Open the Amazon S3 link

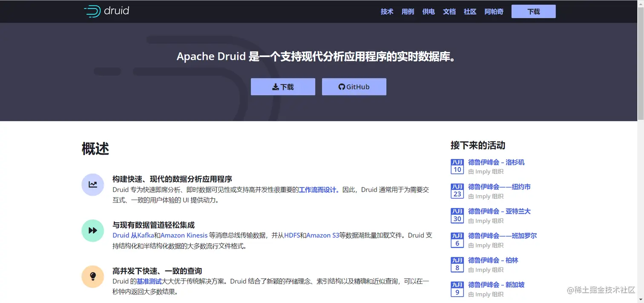point(322,235)
